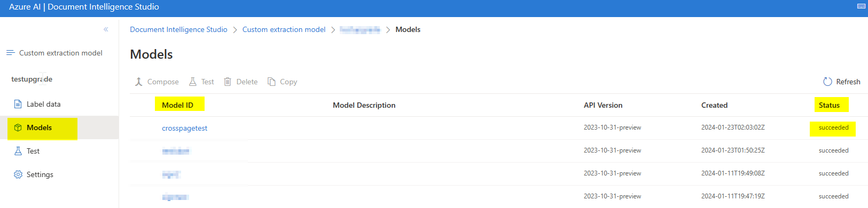Click the API version in the crosspagetest row
The width and height of the screenshot is (868, 208).
[x=612, y=127]
